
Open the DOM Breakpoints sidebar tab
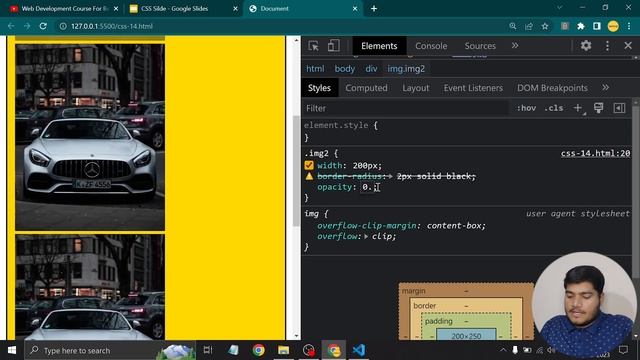(552, 88)
